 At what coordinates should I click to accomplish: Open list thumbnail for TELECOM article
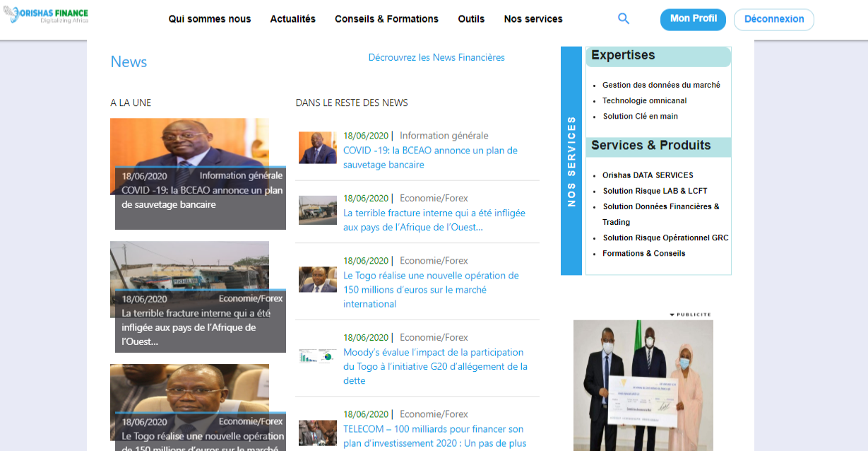[318, 433]
